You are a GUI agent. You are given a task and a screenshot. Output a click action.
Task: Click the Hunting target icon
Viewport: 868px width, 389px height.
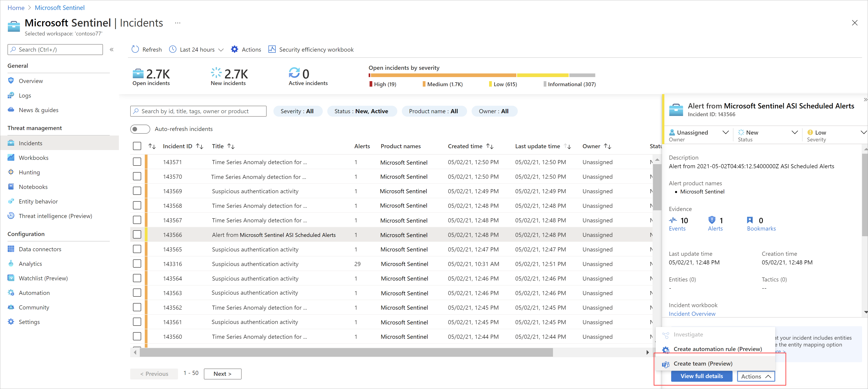click(x=11, y=172)
